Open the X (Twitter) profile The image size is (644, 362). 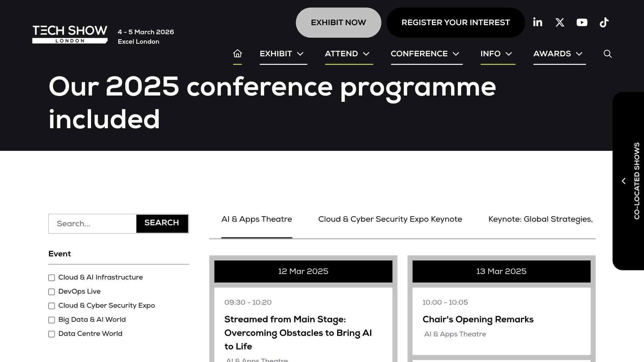click(560, 22)
